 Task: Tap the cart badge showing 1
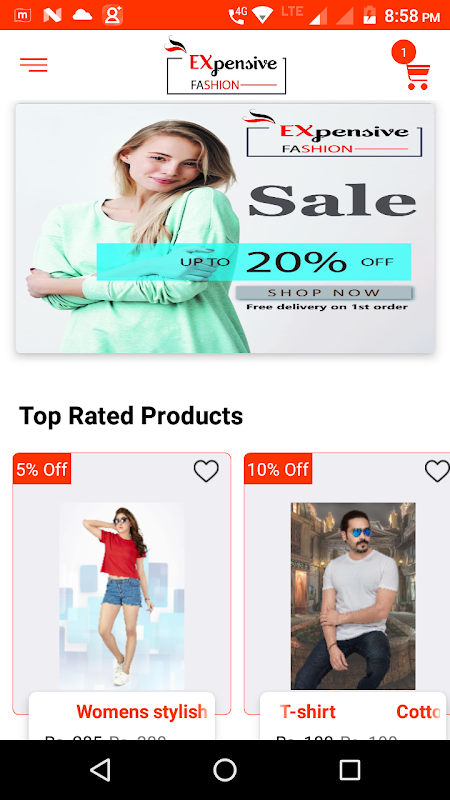[x=404, y=52]
